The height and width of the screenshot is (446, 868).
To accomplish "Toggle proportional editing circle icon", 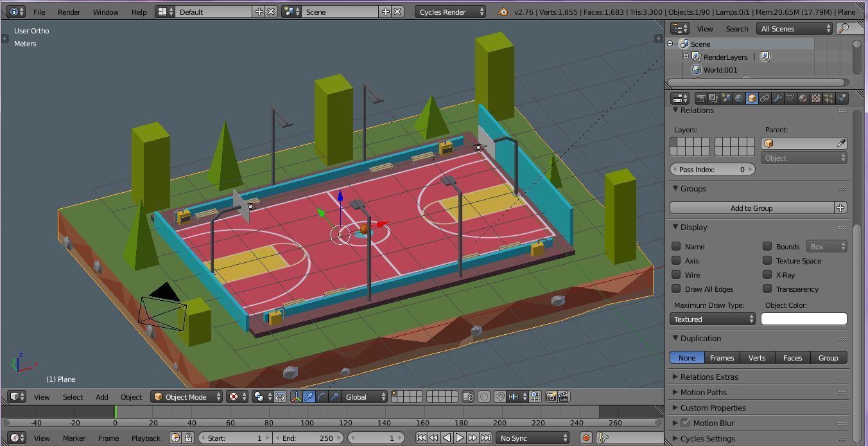I will tap(484, 397).
